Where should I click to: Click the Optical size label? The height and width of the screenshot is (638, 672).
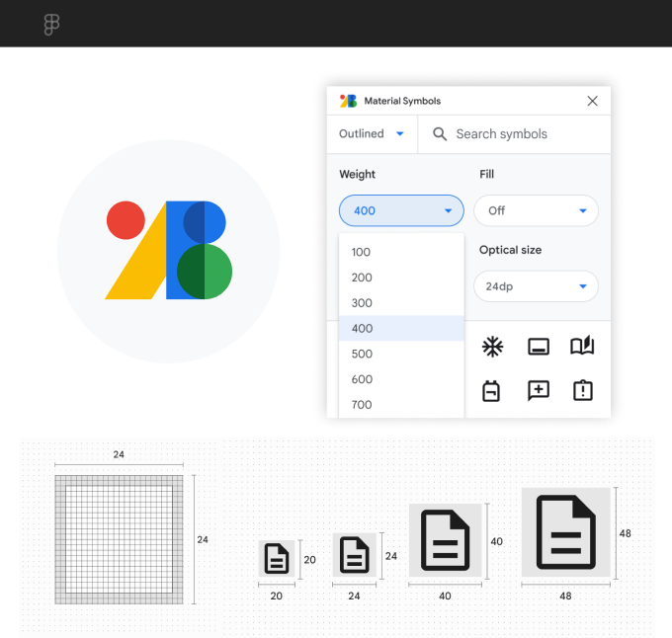[511, 250]
